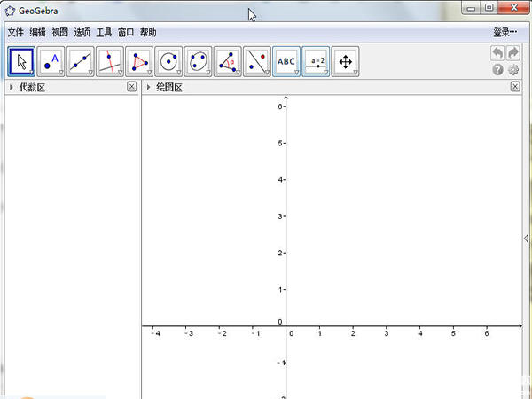Activate the ABC text tool
Image resolution: width=532 pixels, height=399 pixels.
[x=286, y=61]
